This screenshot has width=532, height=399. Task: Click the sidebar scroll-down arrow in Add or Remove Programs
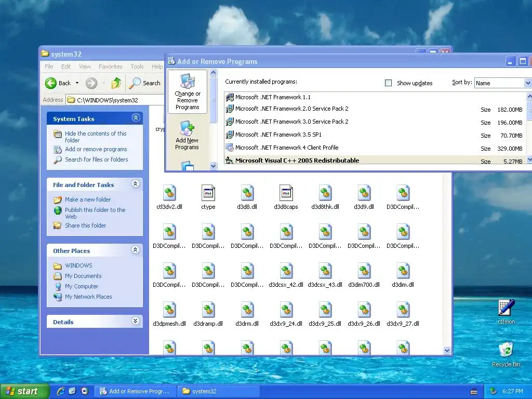pyautogui.click(x=213, y=166)
